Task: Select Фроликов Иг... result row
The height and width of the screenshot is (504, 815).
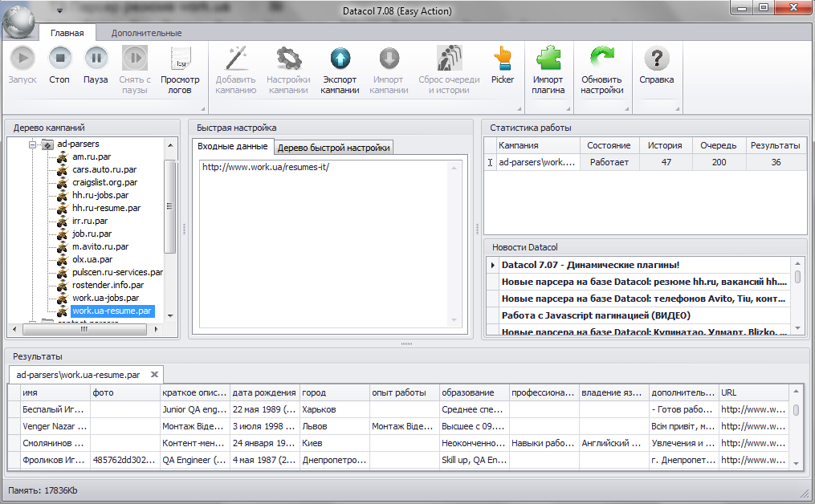Action: (x=400, y=460)
